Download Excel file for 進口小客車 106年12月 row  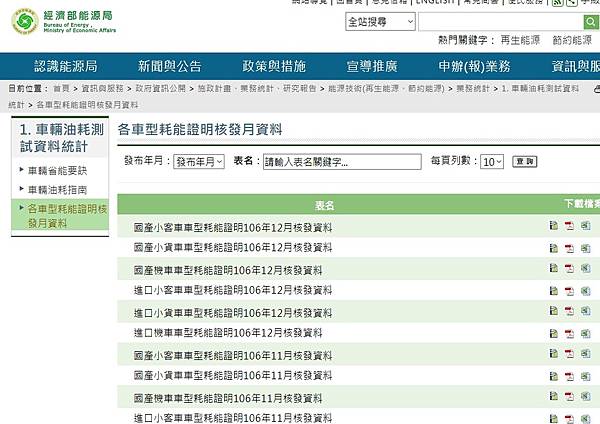(x=585, y=291)
